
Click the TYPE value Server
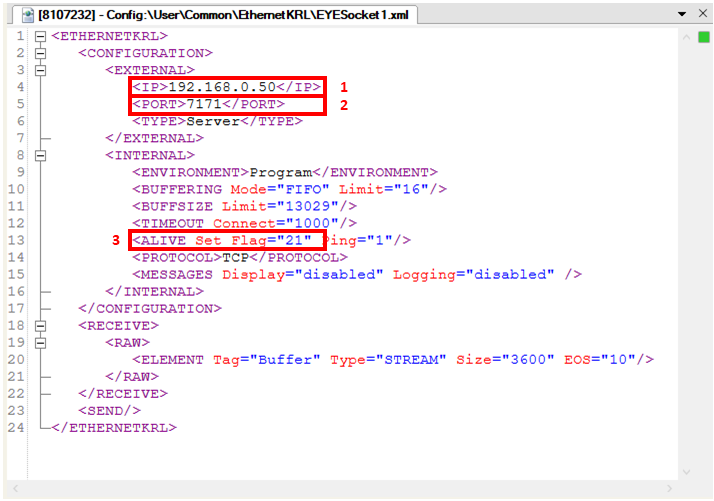(213, 121)
